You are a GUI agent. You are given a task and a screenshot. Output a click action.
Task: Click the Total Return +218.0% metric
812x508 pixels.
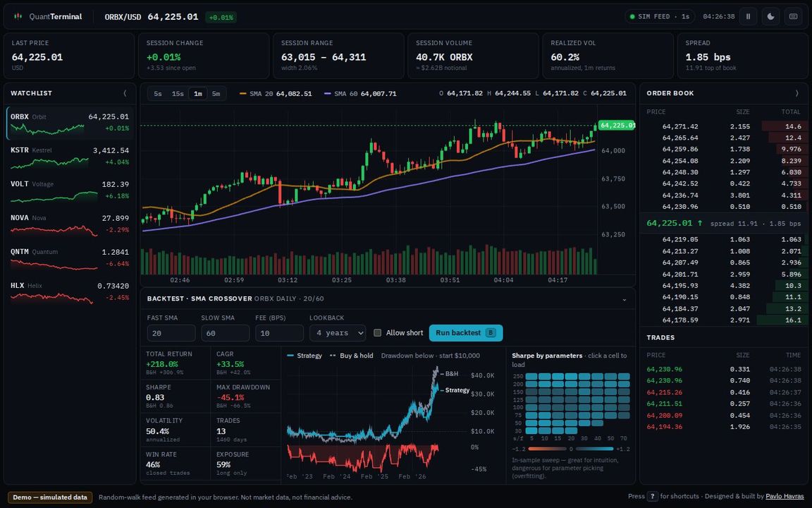(x=176, y=363)
